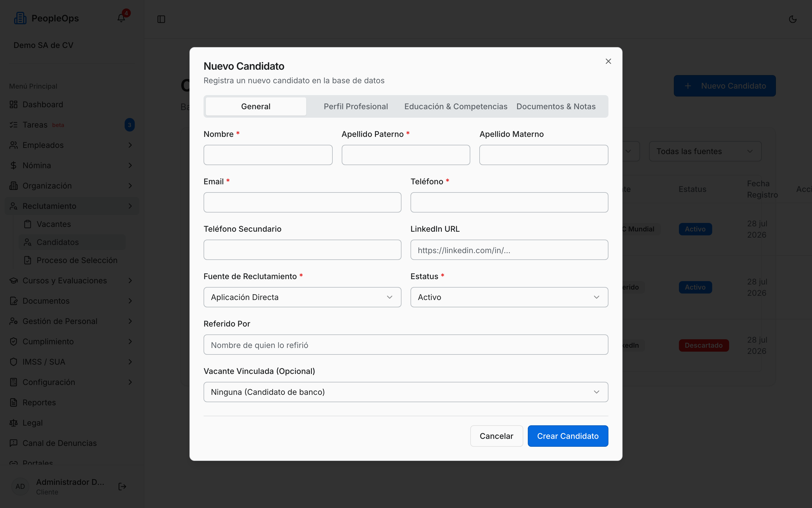Focus the Referido Por field
Image resolution: width=812 pixels, height=508 pixels.
pos(406,344)
